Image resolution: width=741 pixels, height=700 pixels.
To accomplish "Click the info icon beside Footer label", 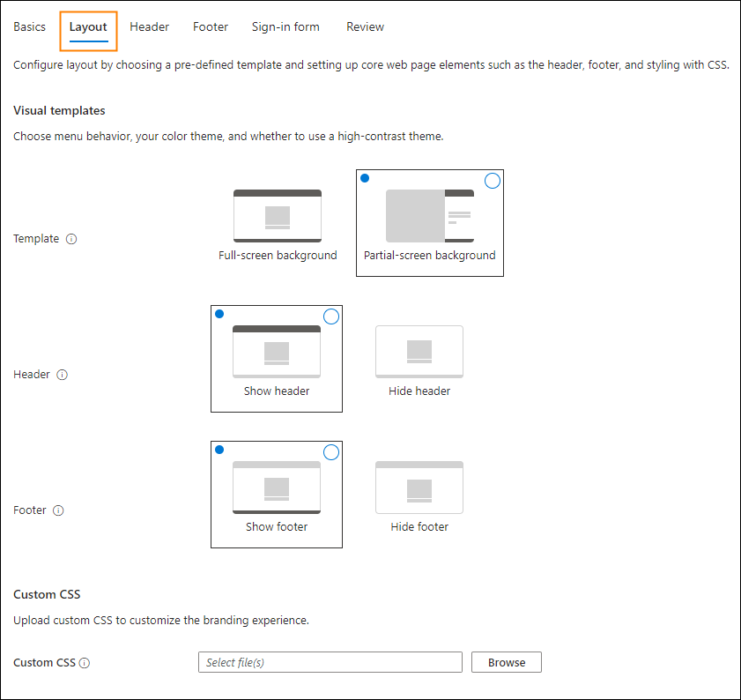I will tap(58, 510).
